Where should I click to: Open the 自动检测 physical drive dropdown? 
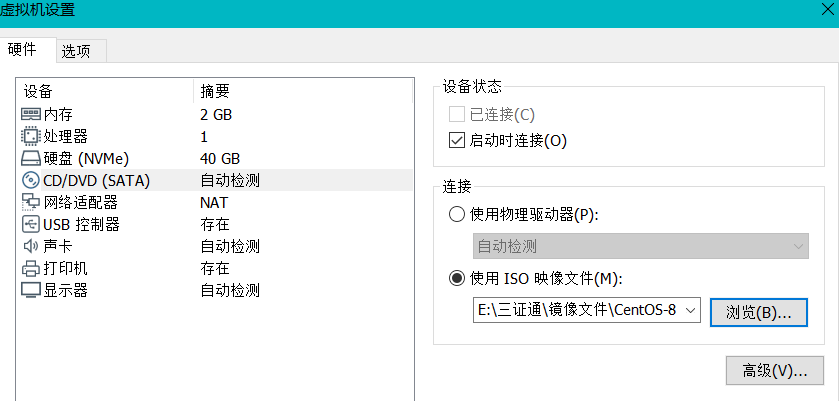coord(640,246)
